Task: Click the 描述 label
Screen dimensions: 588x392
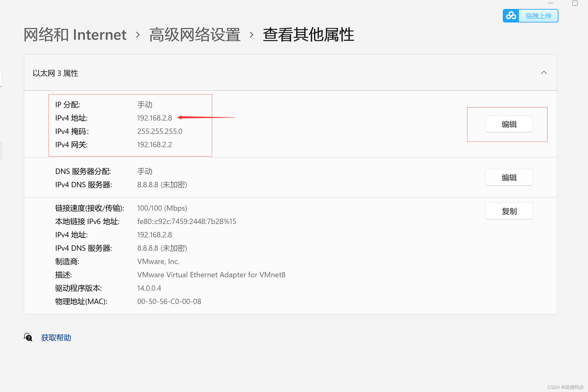Action: coord(63,275)
